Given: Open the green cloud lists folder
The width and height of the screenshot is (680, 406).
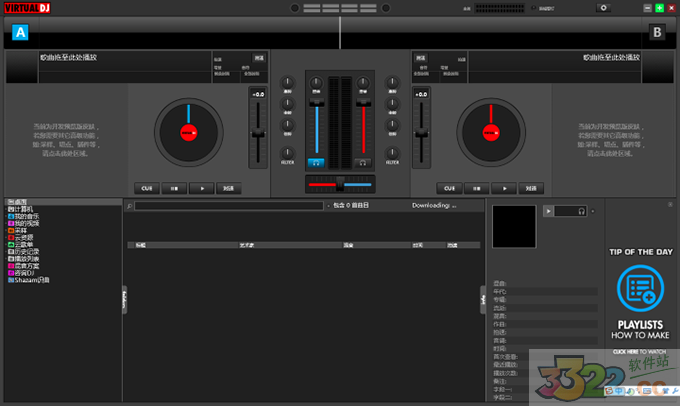Looking at the screenshot, I should [20, 245].
